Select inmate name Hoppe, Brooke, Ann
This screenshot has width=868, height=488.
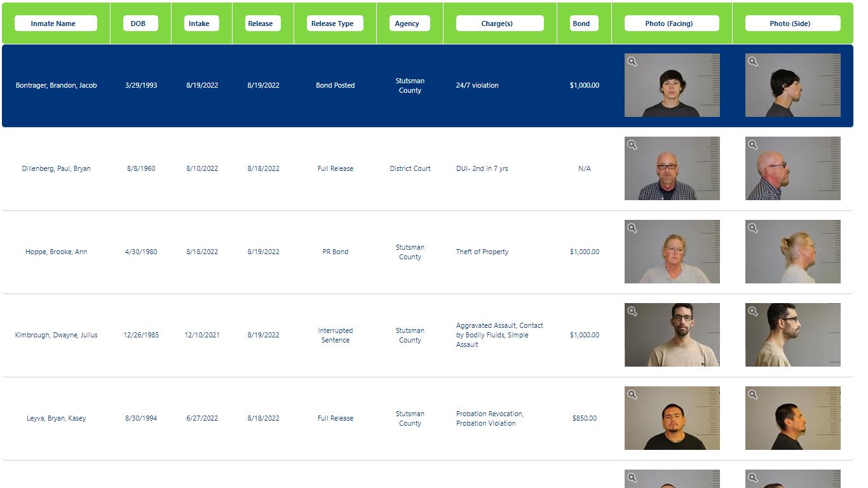tap(56, 252)
